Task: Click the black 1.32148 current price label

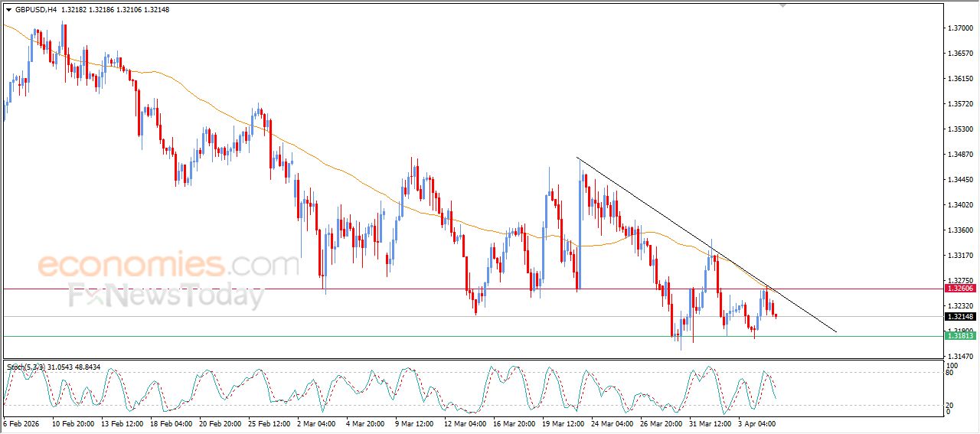Action: click(959, 317)
